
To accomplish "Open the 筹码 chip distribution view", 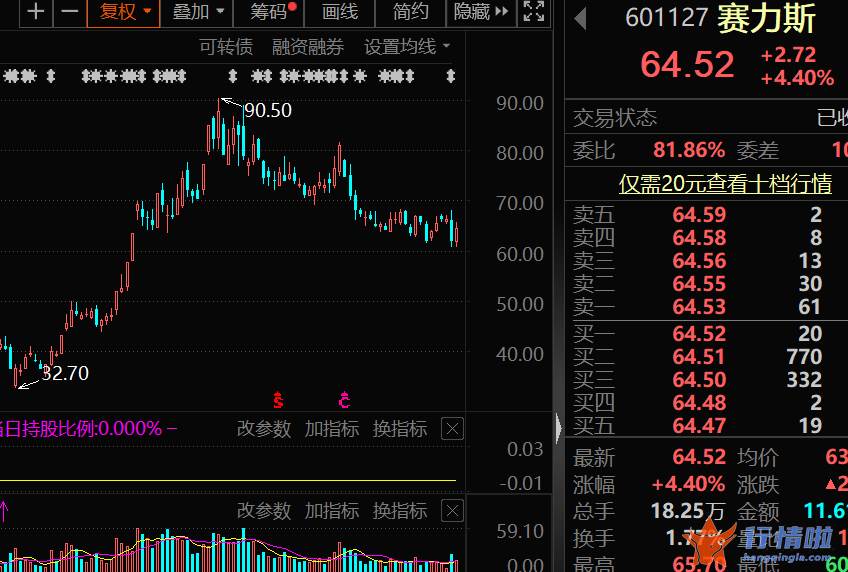I will (x=269, y=11).
